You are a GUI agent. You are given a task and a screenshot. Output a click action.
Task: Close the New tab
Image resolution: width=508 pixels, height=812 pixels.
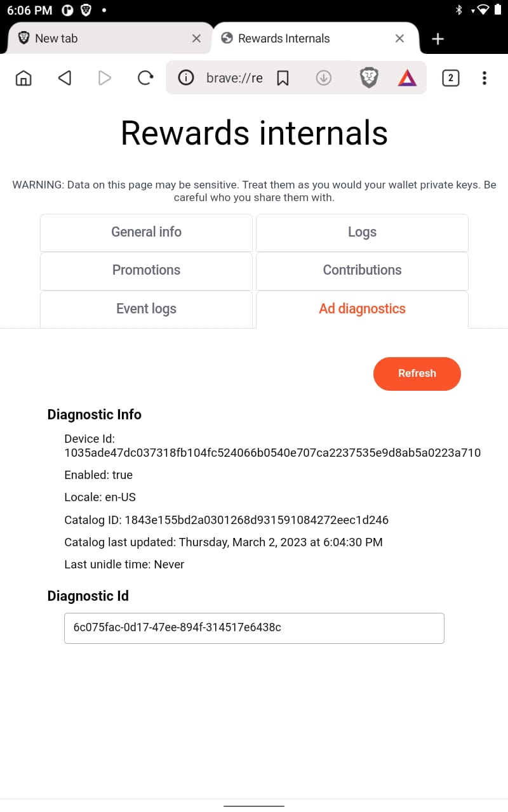click(196, 39)
